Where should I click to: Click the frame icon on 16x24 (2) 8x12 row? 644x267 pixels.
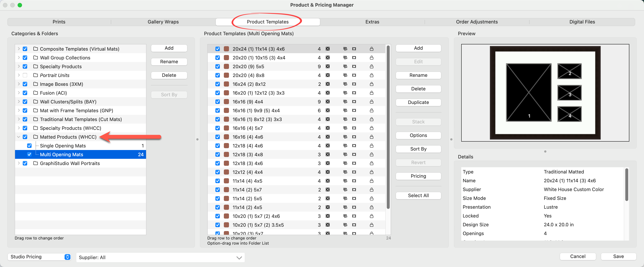coord(354,84)
